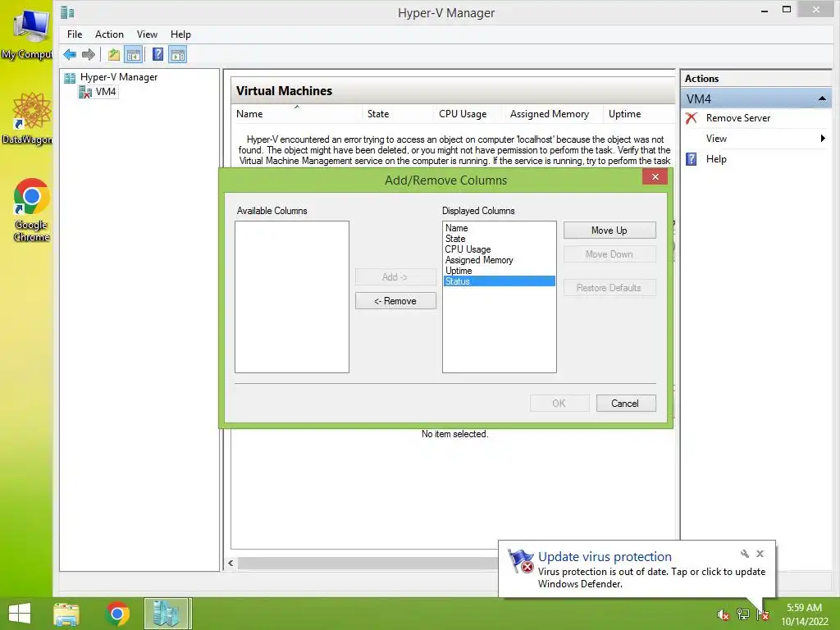Open the View menu

tap(147, 34)
